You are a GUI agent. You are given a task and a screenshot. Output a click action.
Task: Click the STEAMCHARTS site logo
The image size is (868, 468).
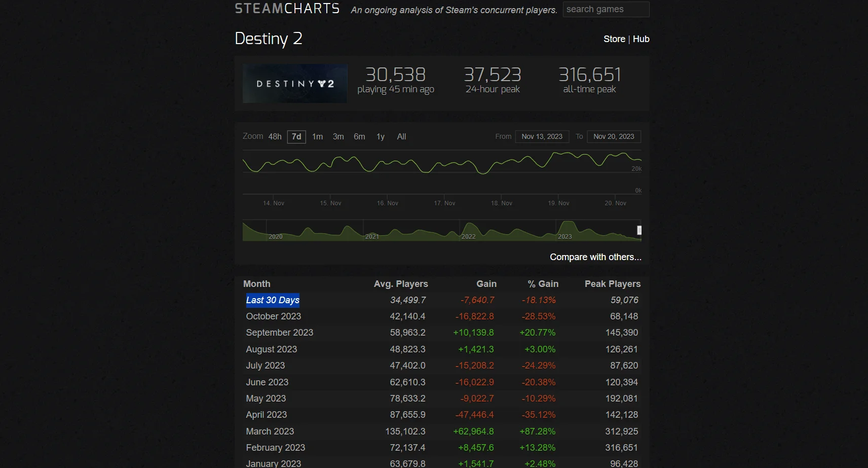[x=287, y=9]
